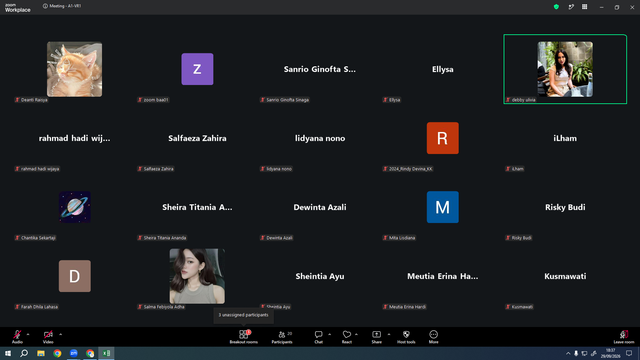Select Chantika Sekartaji's planet avatar
This screenshot has height=360, width=640.
(75, 207)
